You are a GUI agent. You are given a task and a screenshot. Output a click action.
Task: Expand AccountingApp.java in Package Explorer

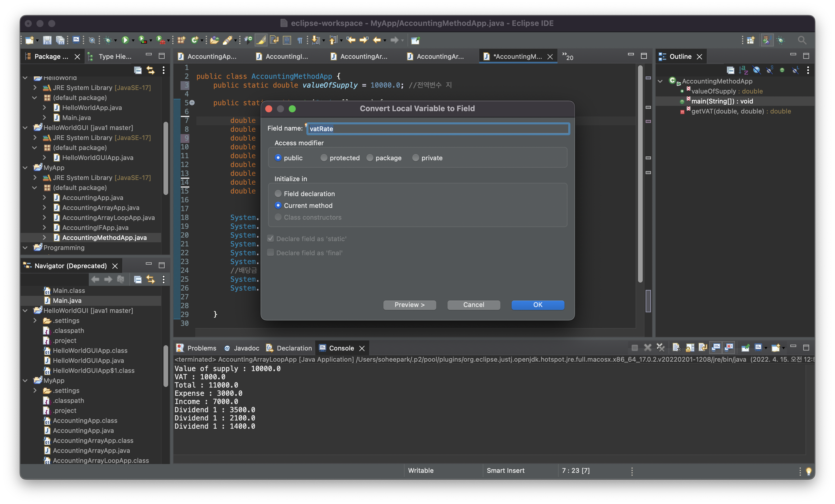click(44, 198)
